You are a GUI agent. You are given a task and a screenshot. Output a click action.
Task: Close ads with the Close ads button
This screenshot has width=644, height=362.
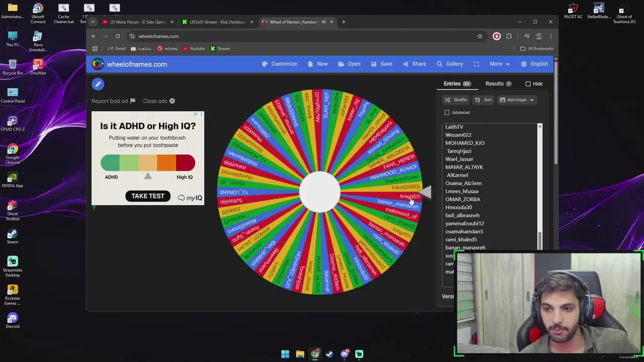tap(159, 101)
